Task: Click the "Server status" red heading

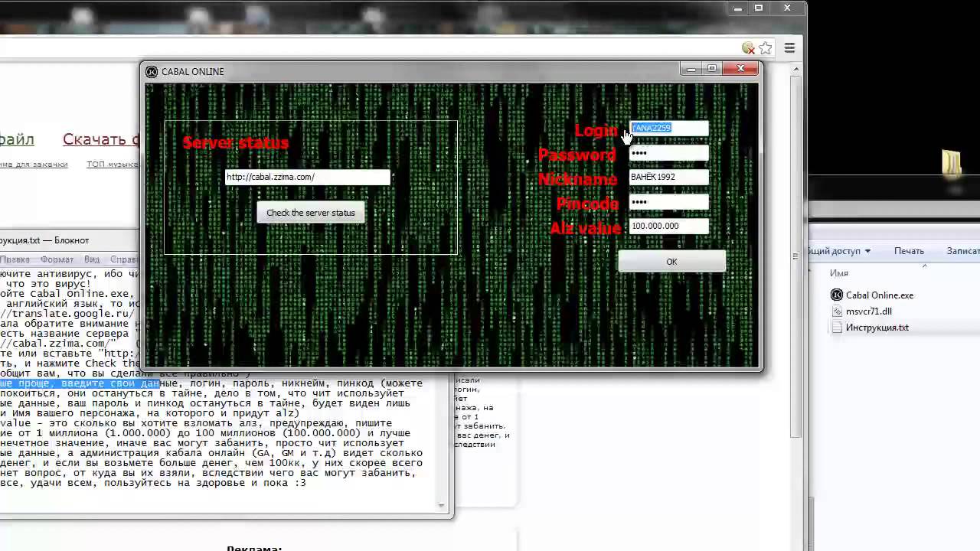Action: (x=236, y=143)
